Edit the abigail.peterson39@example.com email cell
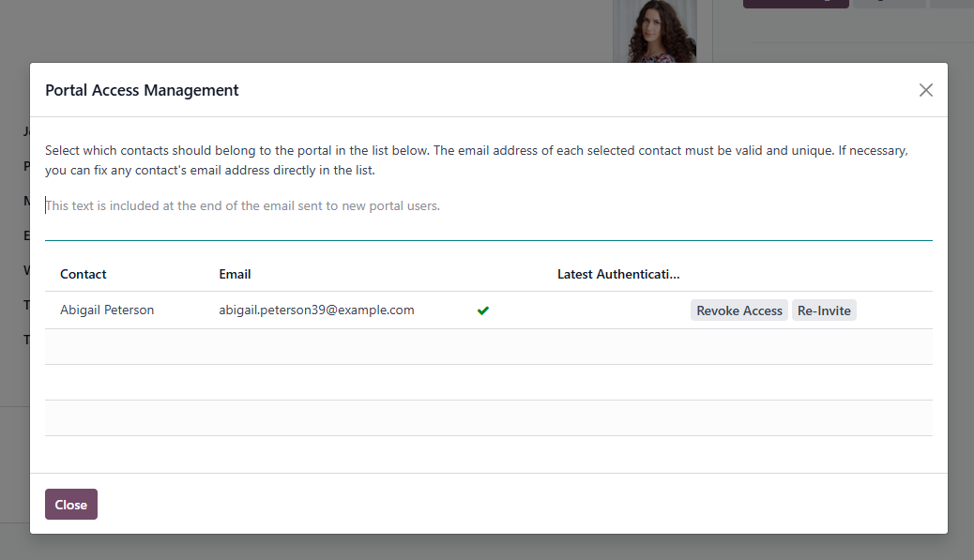Viewport: 974px width, 560px height. tap(316, 310)
